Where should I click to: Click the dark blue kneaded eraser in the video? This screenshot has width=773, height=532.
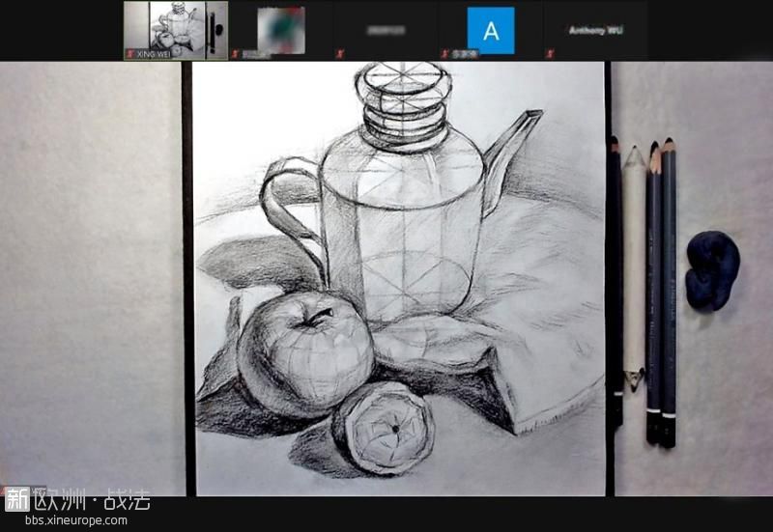click(x=712, y=271)
